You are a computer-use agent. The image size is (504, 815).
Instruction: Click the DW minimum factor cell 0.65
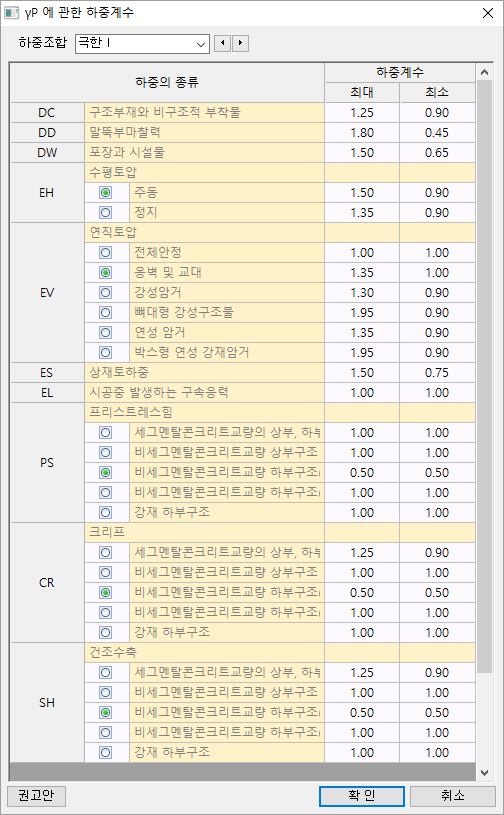[437, 153]
